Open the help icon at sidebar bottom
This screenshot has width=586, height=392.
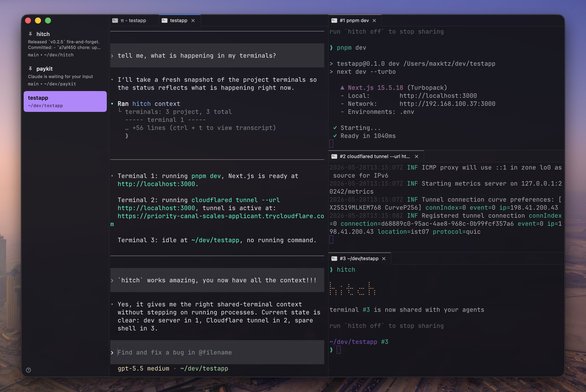pos(28,370)
